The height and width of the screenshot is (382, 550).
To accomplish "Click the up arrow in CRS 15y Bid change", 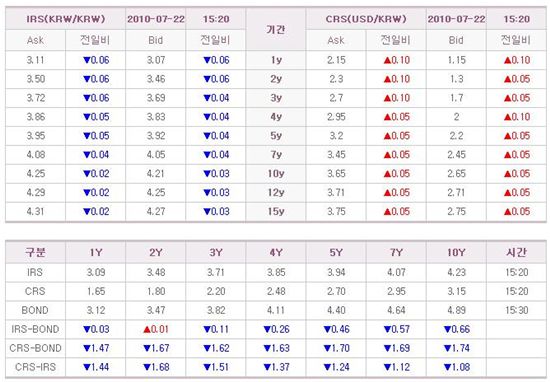I will coord(508,212).
